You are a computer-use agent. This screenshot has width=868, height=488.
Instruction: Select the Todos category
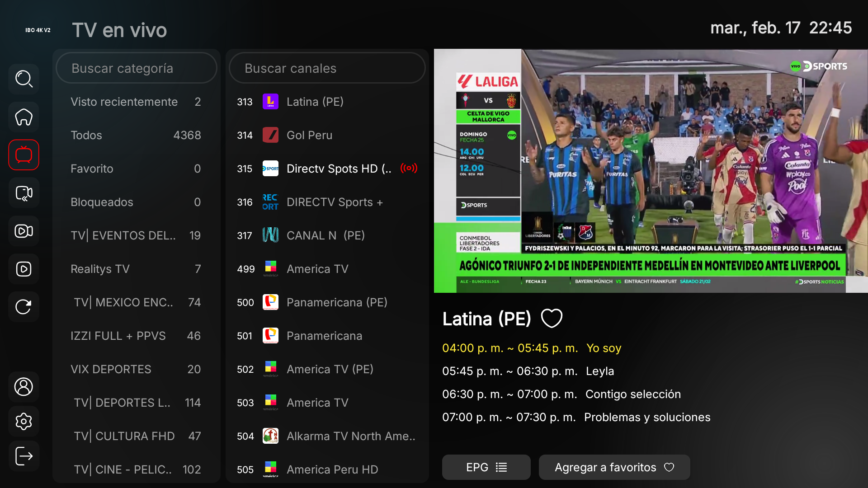pyautogui.click(x=136, y=135)
